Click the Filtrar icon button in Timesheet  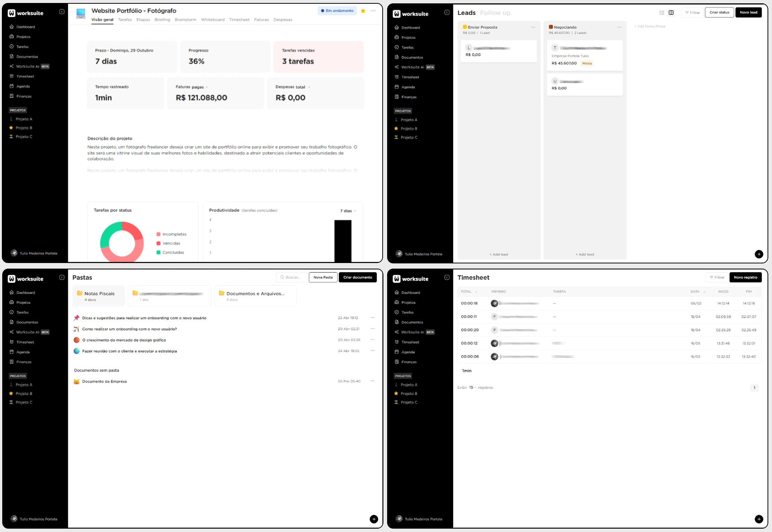tap(717, 277)
